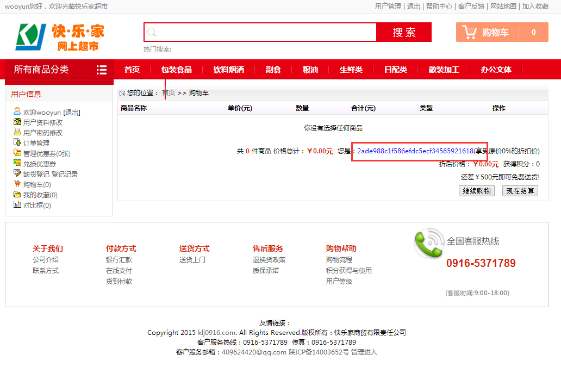Viewport: 561px width, 392px height.
Task: Click the folder icon beside 我的收藏
Action: [17, 194]
